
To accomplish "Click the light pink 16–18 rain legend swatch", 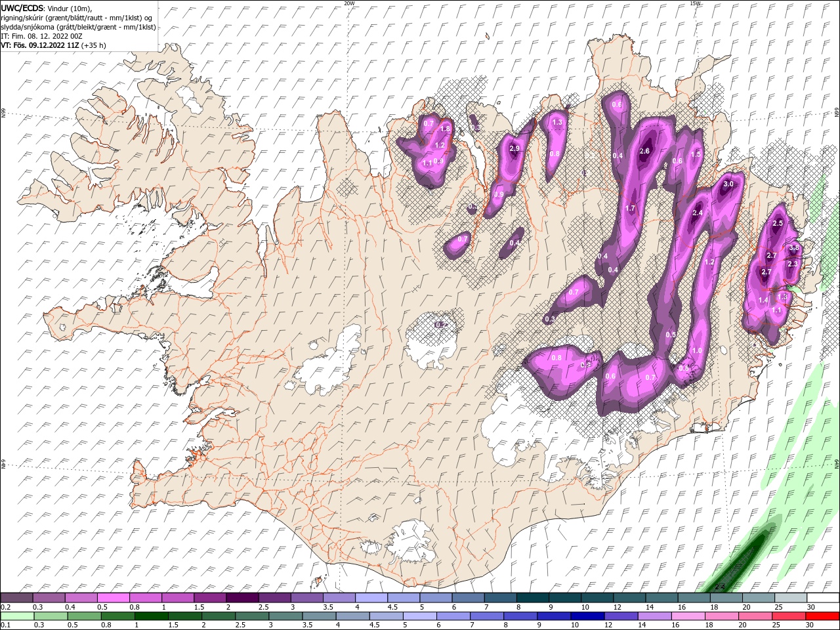I will pyautogui.click(x=688, y=616).
